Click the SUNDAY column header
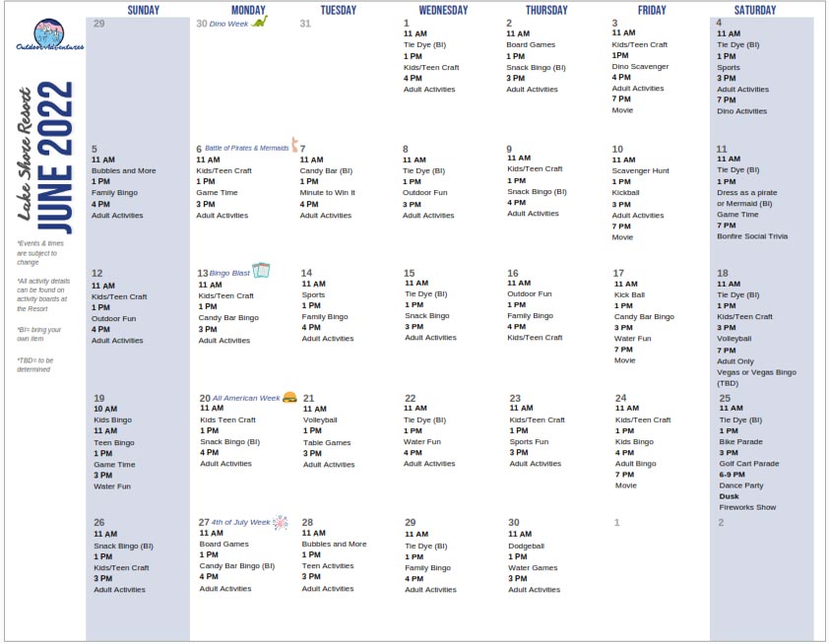 point(144,10)
